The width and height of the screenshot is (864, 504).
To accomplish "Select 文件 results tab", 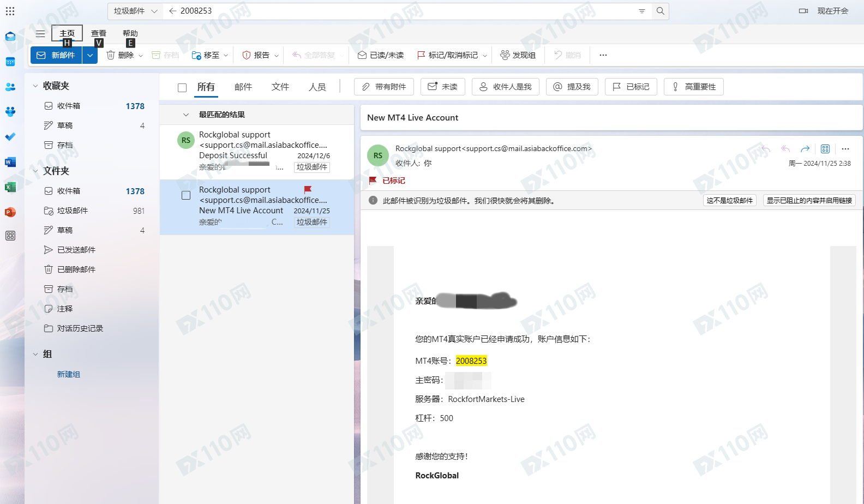I will [x=280, y=87].
